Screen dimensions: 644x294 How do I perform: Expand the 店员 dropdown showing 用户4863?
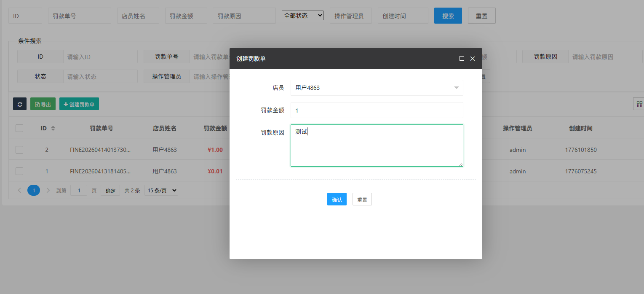tap(377, 88)
